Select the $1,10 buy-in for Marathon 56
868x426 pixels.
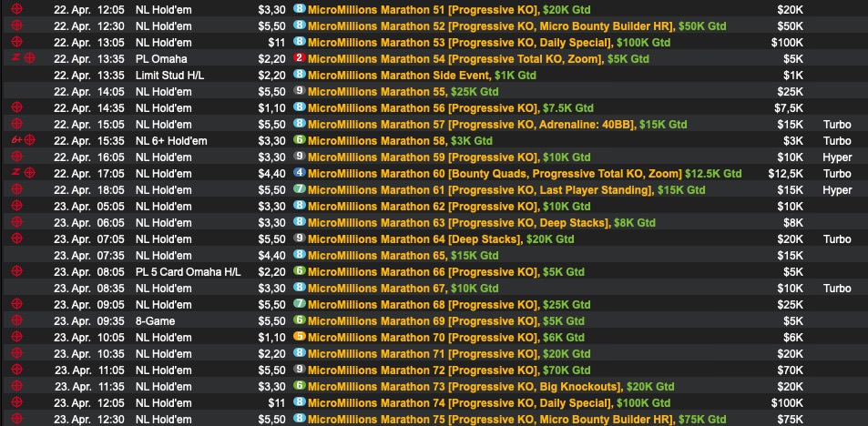click(x=271, y=108)
